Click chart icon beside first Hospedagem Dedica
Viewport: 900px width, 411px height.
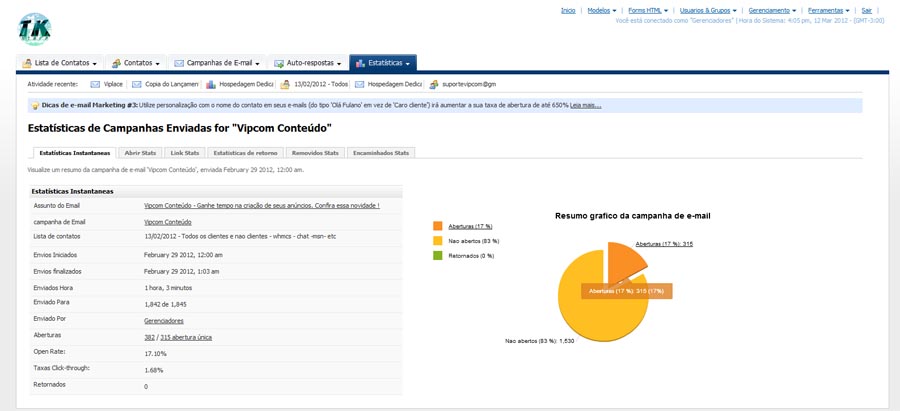click(211, 84)
